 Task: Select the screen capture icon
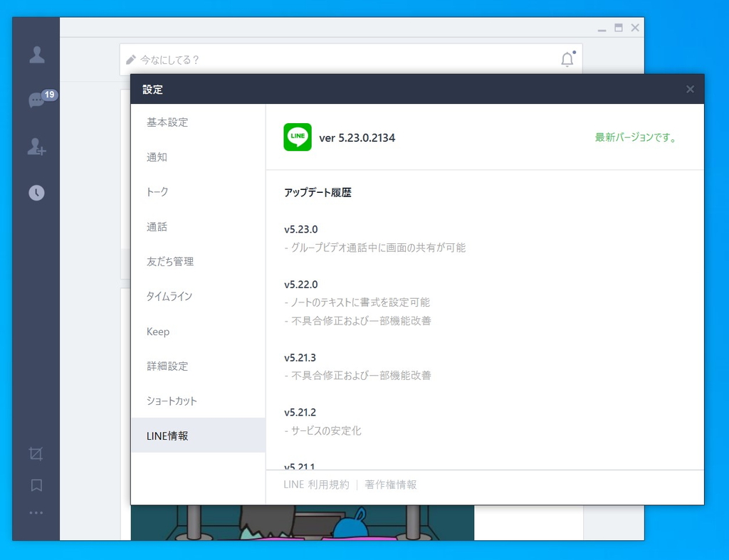pyautogui.click(x=36, y=453)
